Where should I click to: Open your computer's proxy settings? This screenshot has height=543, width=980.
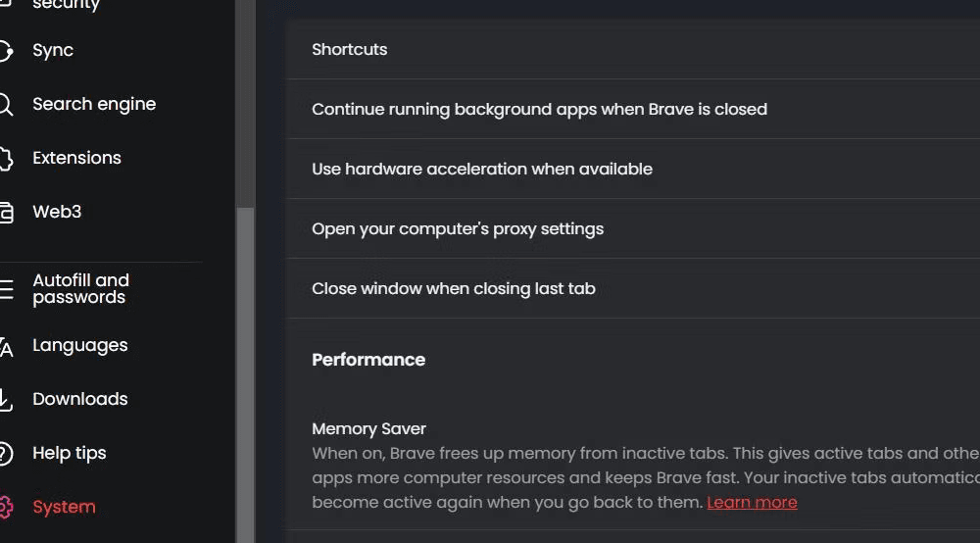point(633,228)
